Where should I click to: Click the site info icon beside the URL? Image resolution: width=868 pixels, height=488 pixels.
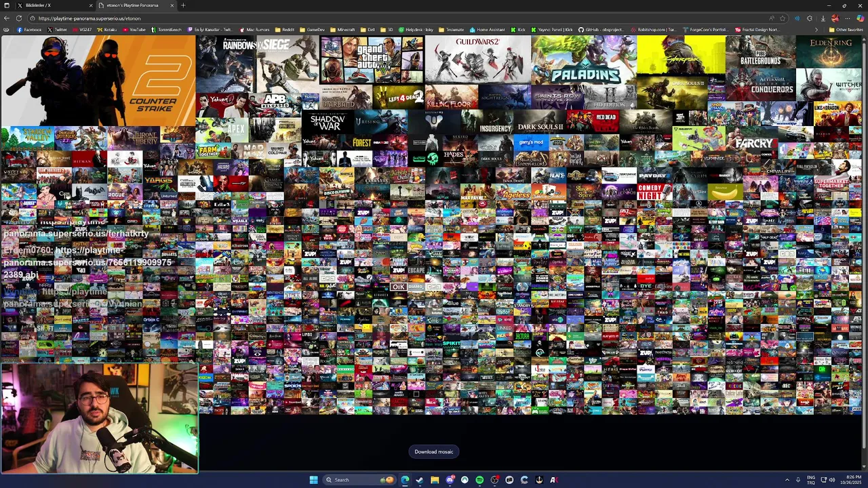coord(33,18)
